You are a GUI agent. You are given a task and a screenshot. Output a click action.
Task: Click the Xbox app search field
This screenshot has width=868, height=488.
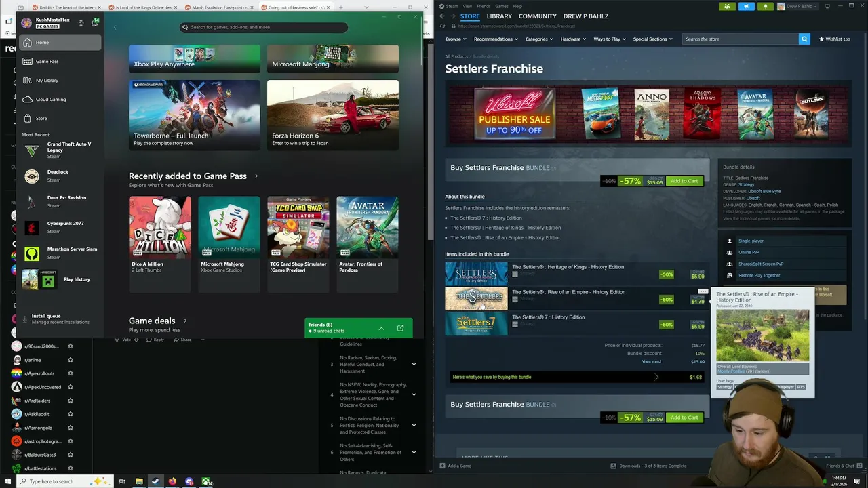(264, 27)
